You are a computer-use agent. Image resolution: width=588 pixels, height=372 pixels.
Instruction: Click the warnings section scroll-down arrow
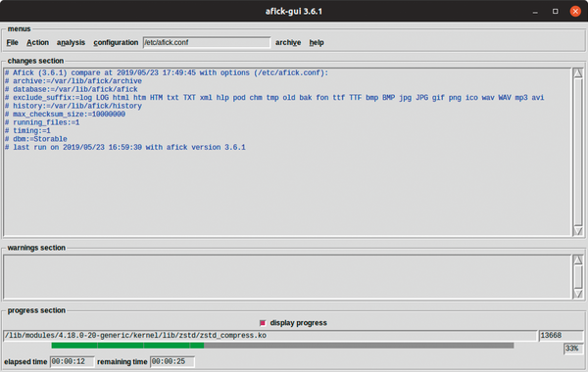578,294
